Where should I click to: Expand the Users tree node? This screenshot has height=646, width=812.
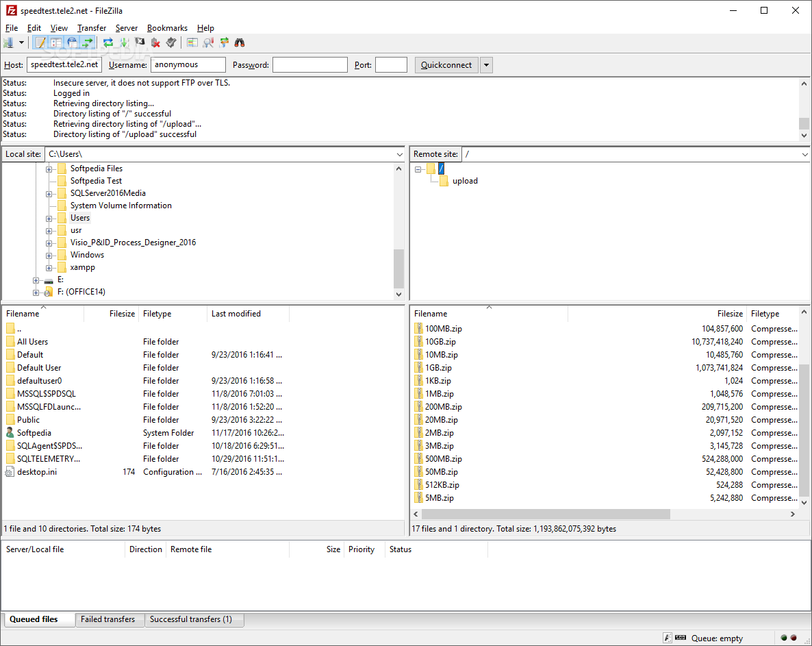pyautogui.click(x=49, y=219)
